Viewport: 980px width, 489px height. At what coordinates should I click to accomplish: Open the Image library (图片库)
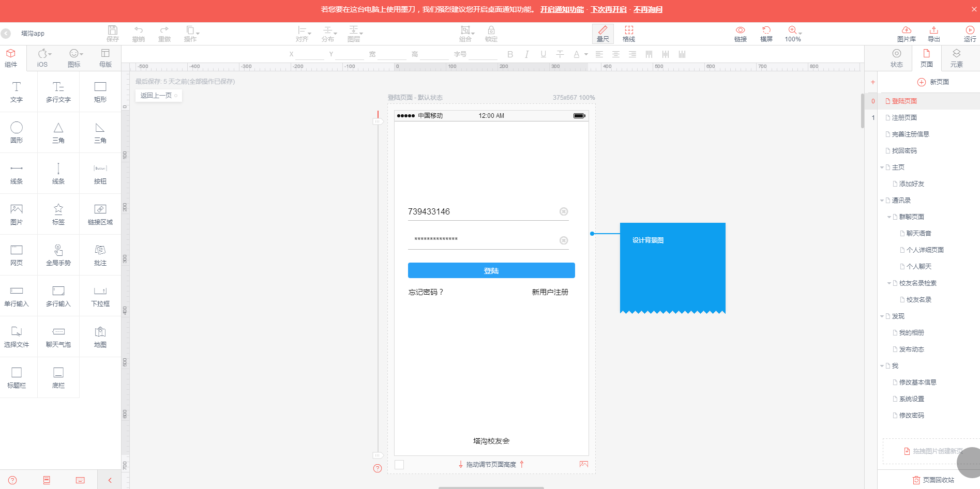(x=907, y=34)
